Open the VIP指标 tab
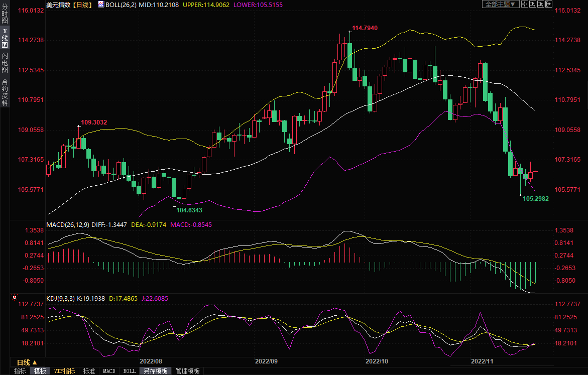The width and height of the screenshot is (588, 375). click(x=64, y=371)
